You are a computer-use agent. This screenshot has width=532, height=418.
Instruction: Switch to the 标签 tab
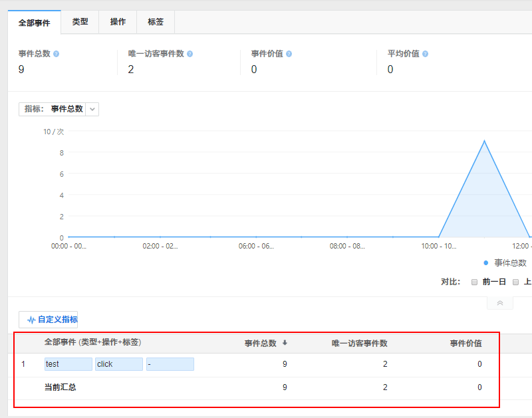pos(155,22)
